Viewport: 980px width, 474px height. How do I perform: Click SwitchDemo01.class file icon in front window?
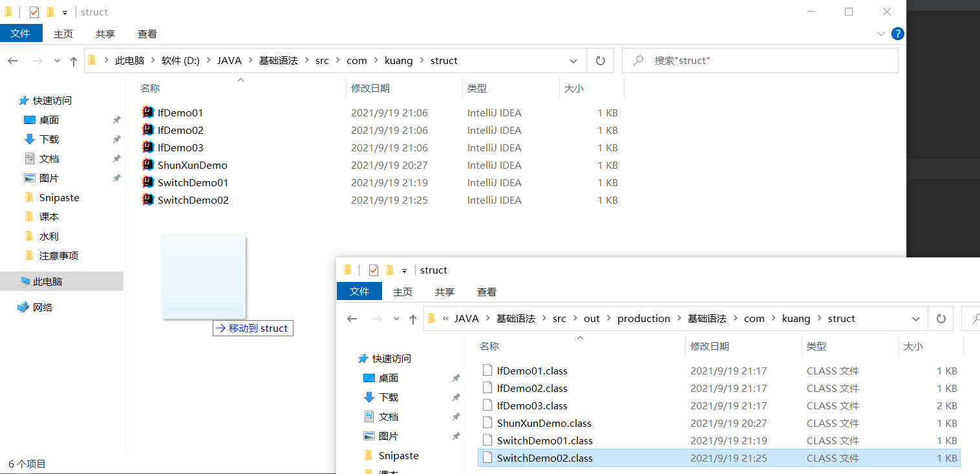pyautogui.click(x=488, y=440)
